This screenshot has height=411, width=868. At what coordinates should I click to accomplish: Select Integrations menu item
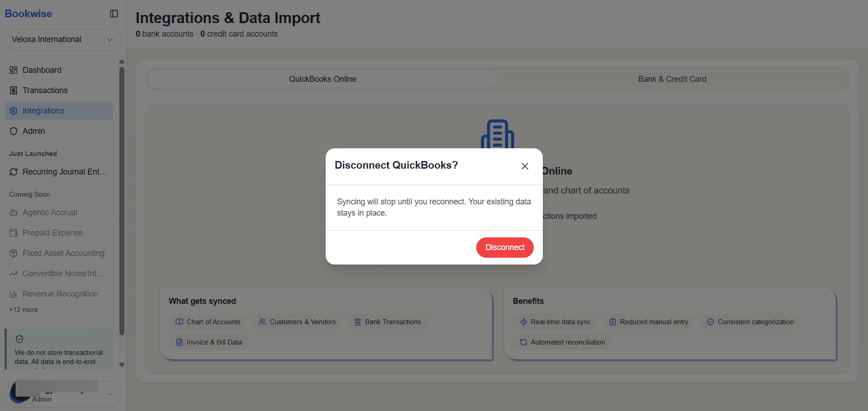(x=59, y=111)
